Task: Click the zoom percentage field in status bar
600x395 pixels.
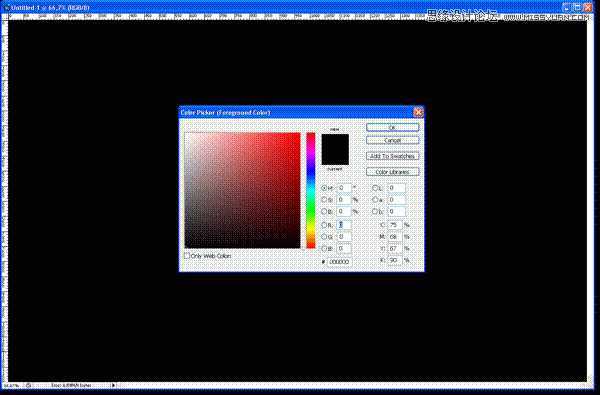Action: [x=11, y=385]
